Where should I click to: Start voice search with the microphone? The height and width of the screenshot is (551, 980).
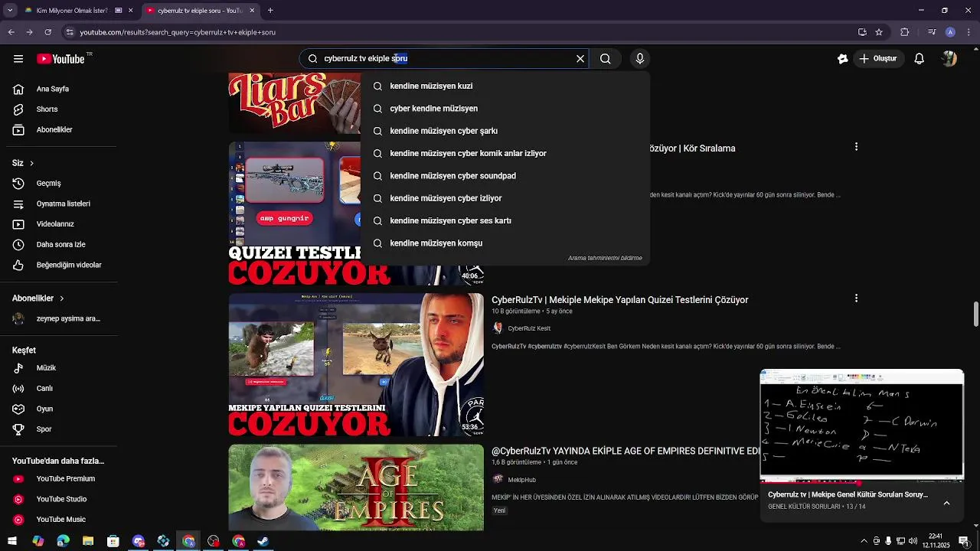pyautogui.click(x=640, y=59)
